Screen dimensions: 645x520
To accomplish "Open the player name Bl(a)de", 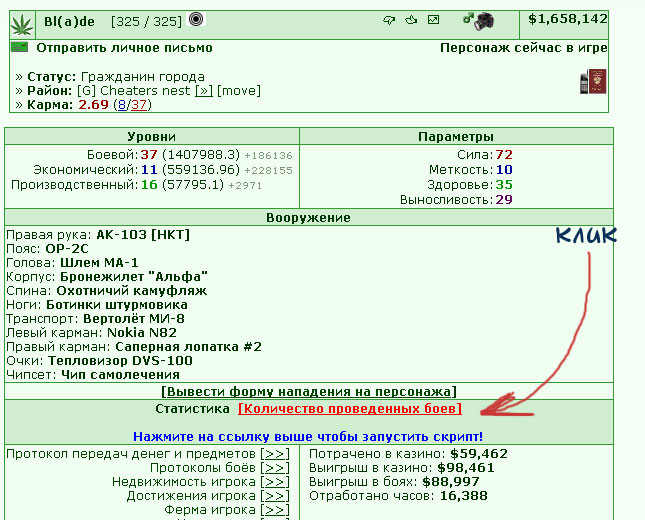I will pyautogui.click(x=69, y=21).
